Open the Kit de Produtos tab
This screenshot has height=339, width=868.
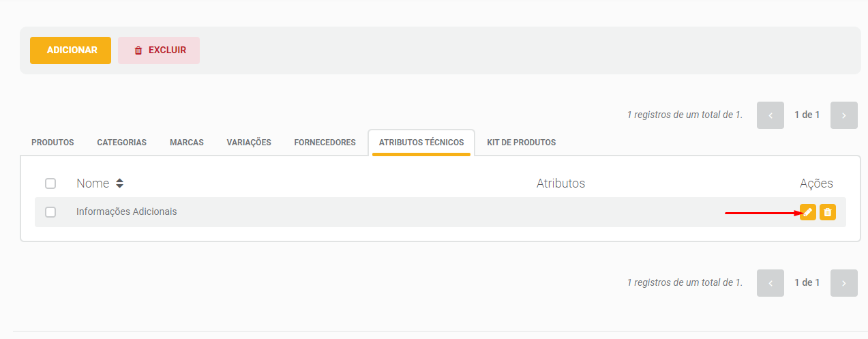pyautogui.click(x=522, y=143)
